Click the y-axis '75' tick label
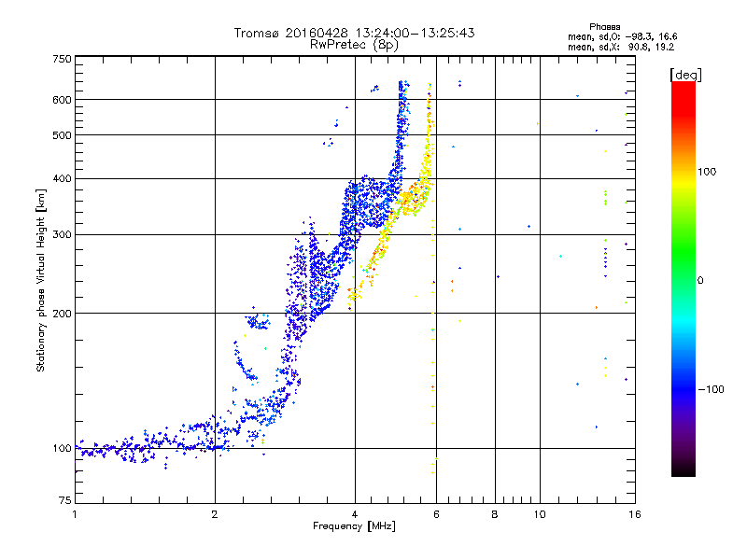 [x=65, y=500]
